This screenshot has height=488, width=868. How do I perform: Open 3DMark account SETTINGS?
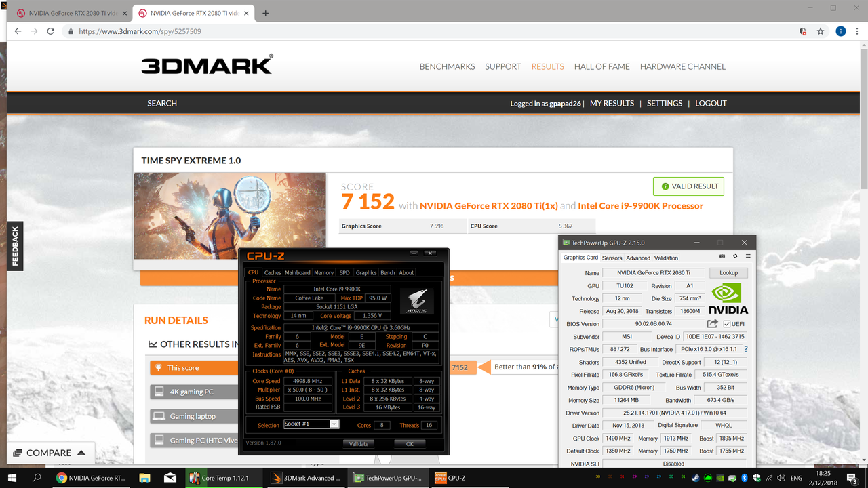tap(665, 103)
